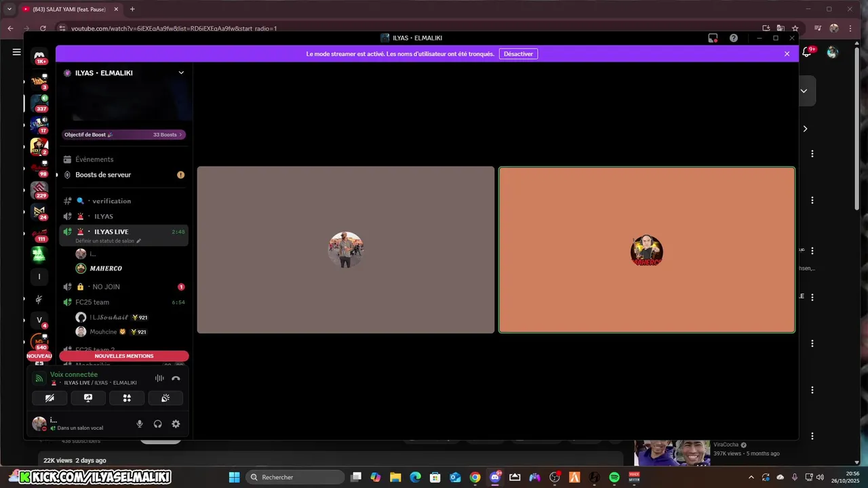Open YouTube notifications bell
The width and height of the screenshot is (868, 488).
point(807,52)
